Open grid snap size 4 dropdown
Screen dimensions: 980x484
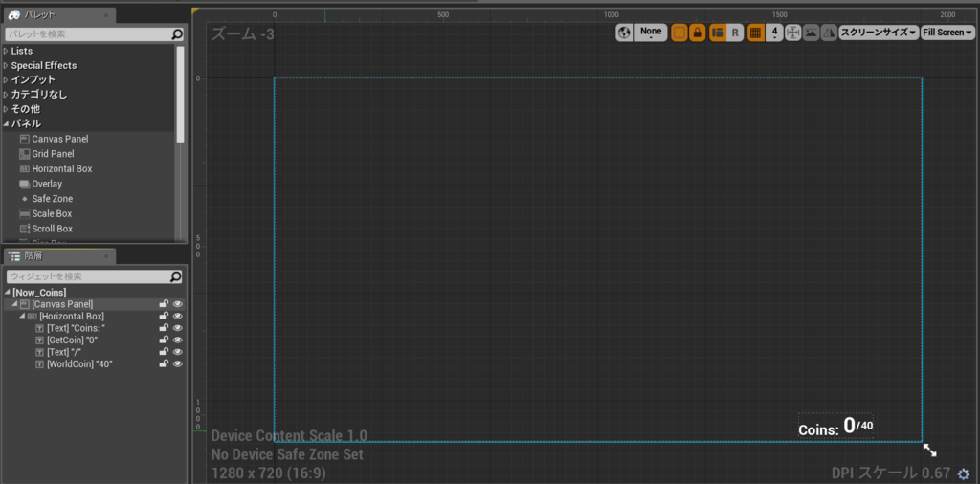774,33
